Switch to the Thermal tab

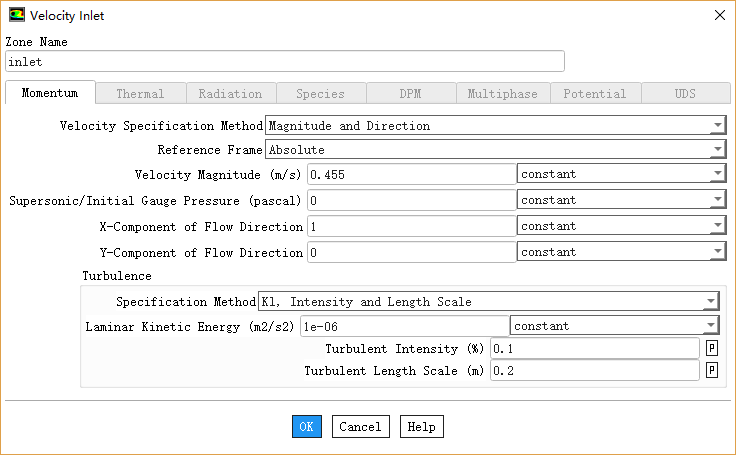pos(140,94)
